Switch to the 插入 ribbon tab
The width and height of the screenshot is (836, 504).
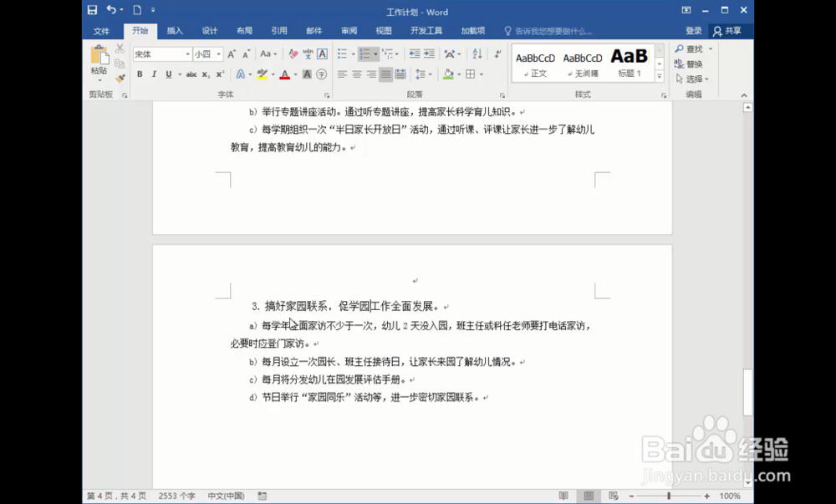pyautogui.click(x=176, y=30)
